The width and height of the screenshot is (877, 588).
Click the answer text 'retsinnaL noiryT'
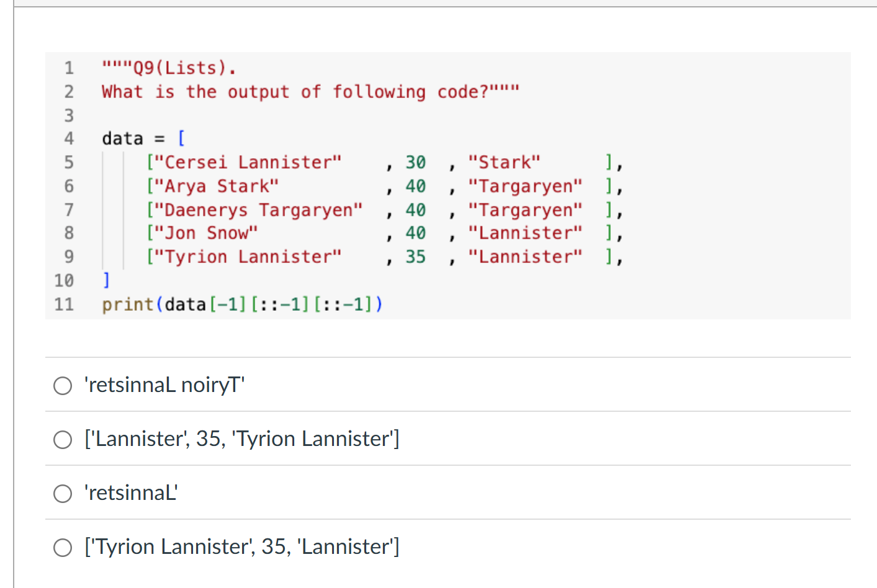click(164, 385)
